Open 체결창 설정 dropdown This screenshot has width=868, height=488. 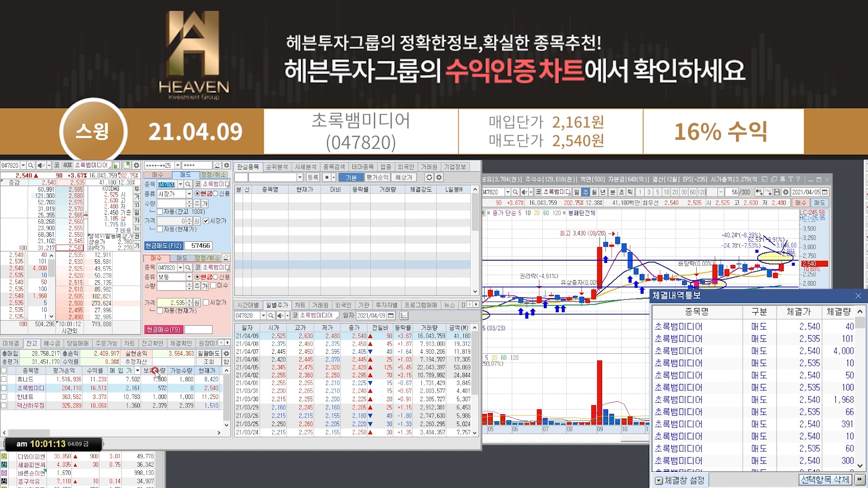pyautogui.click(x=659, y=480)
